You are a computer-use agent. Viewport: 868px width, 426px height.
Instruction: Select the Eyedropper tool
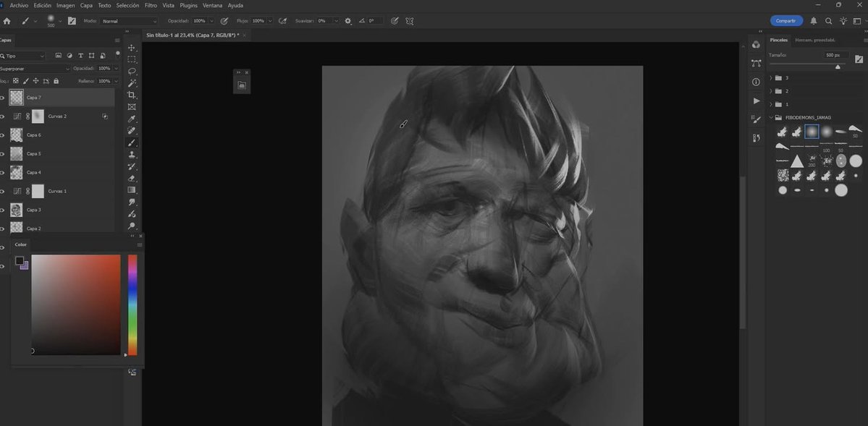click(132, 119)
